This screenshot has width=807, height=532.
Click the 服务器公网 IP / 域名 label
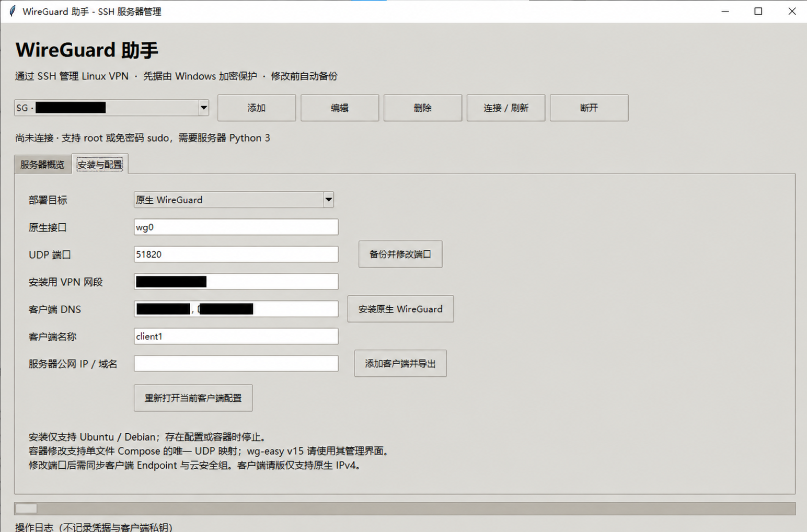(73, 364)
